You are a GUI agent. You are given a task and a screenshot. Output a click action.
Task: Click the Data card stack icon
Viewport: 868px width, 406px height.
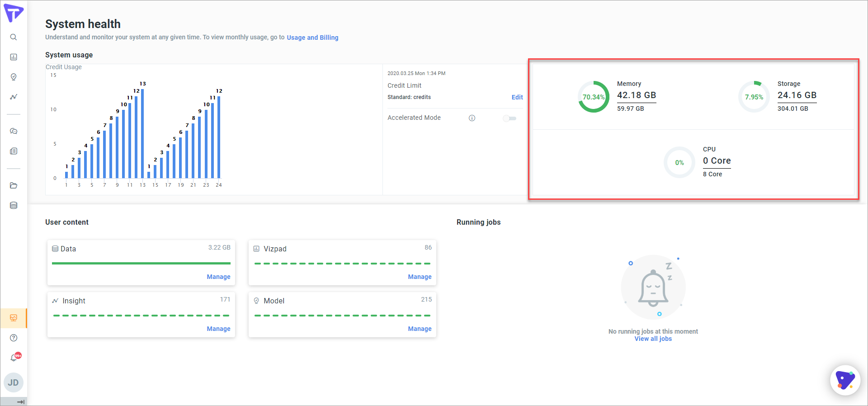pyautogui.click(x=55, y=249)
